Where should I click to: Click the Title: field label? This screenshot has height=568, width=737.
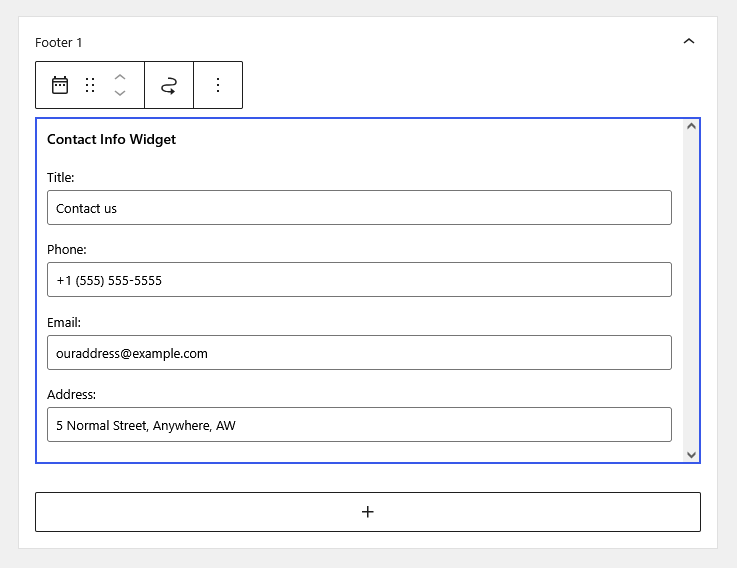coord(61,178)
